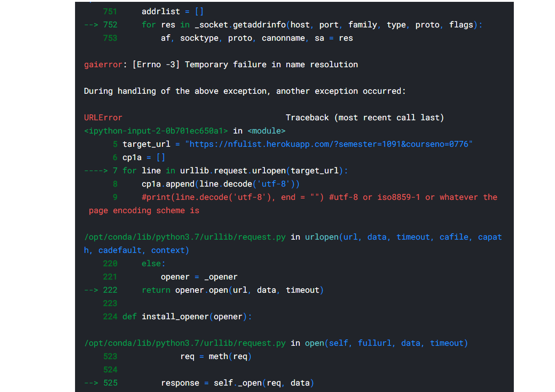This screenshot has width=555, height=392.
Task: Click 'def install_opener(opener):' line
Action: tap(187, 317)
